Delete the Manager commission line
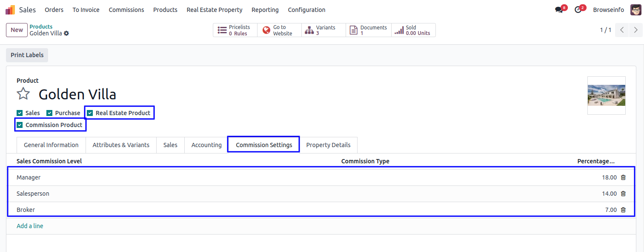 [x=623, y=177]
